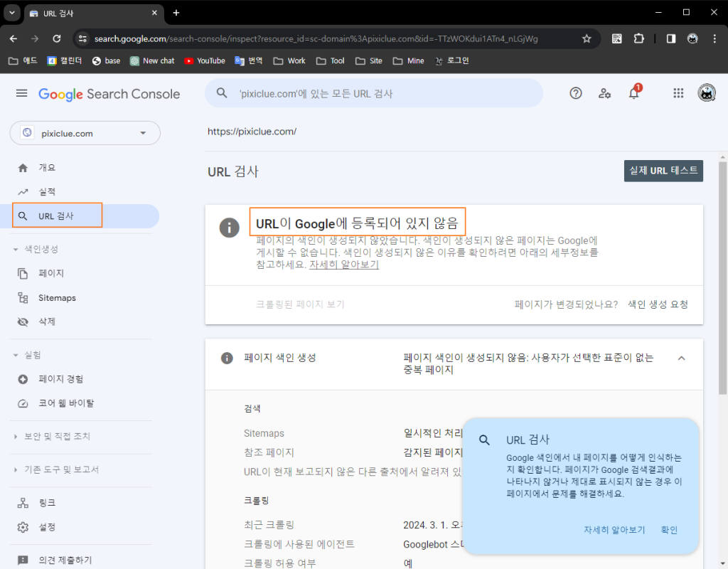Screen dimensions: 728x569
Task: Focus the URL inspection search field
Action: [374, 93]
